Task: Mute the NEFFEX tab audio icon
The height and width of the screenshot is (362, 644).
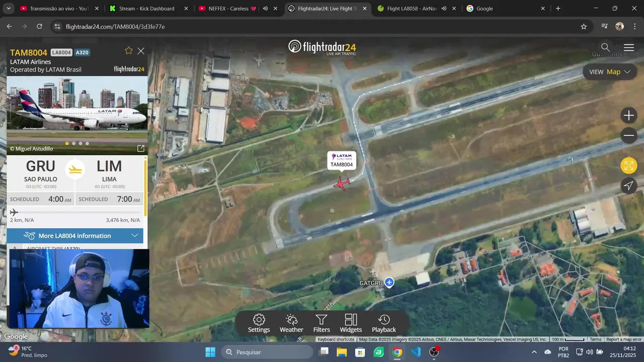Action: [x=265, y=9]
